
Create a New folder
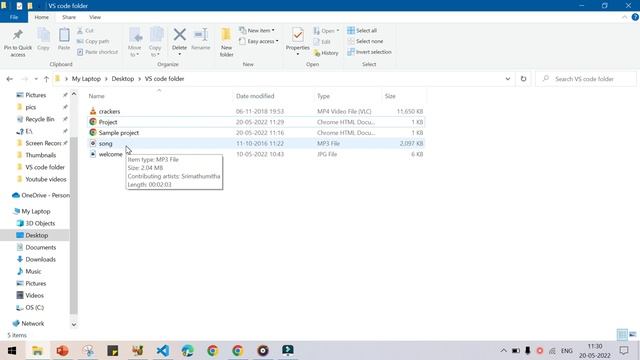(x=227, y=42)
